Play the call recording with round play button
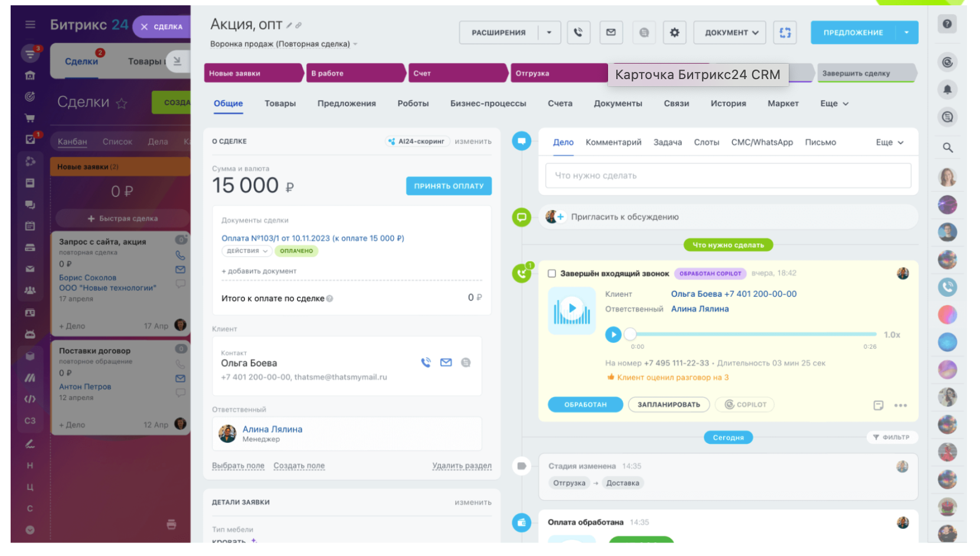Viewport: 980px width, 556px height. pos(613,335)
